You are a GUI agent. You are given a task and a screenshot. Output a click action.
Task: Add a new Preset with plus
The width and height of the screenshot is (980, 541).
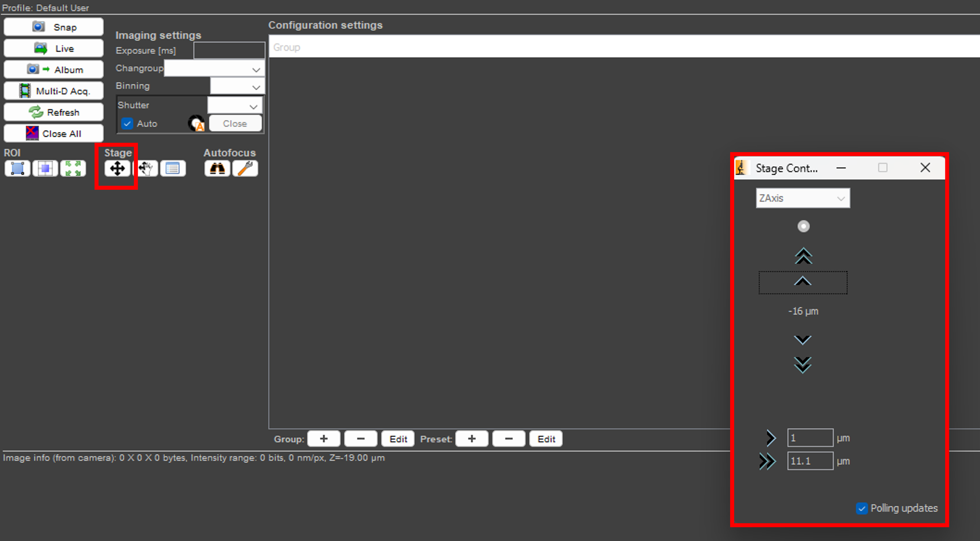pos(472,439)
